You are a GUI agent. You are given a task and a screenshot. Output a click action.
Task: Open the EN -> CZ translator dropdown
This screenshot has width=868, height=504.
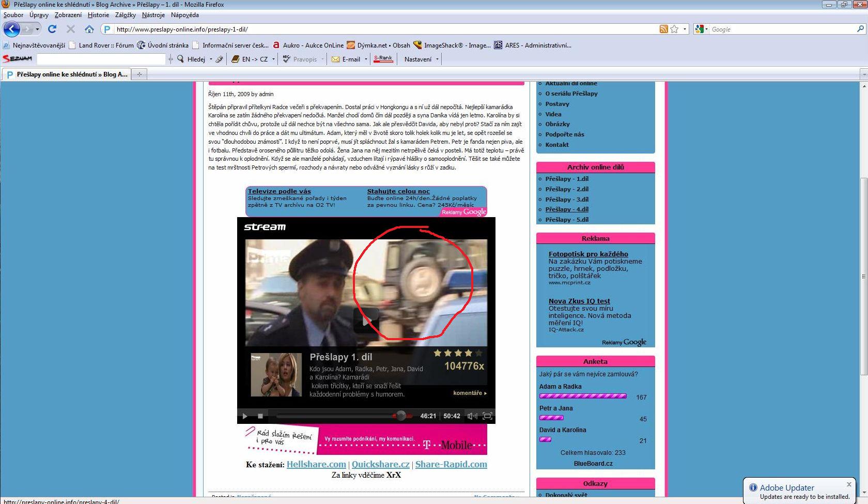[x=273, y=59]
